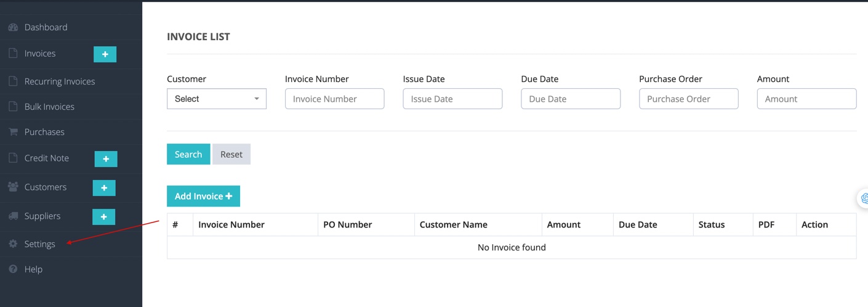The height and width of the screenshot is (307, 868).
Task: Open the Suppliers section
Action: click(42, 216)
